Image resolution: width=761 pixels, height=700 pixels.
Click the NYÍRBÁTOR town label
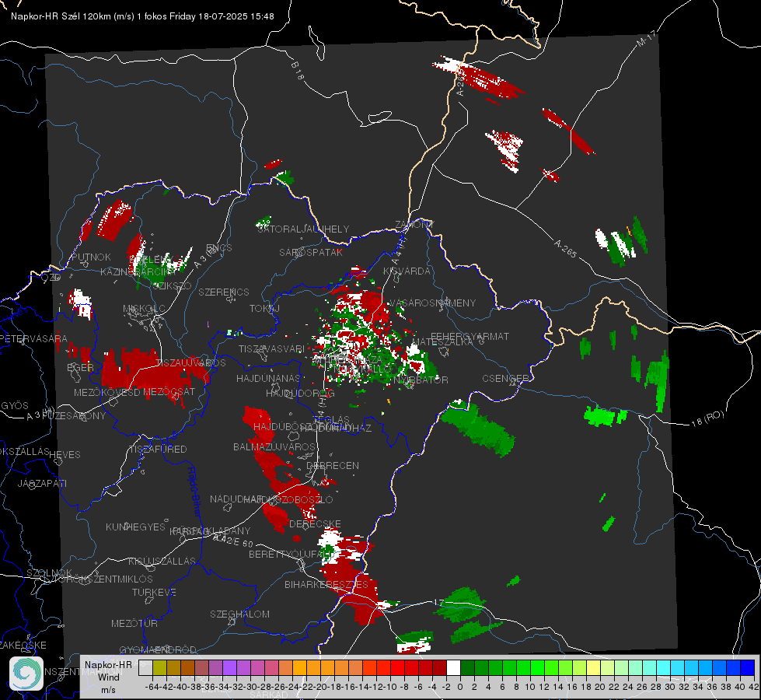pos(421,380)
